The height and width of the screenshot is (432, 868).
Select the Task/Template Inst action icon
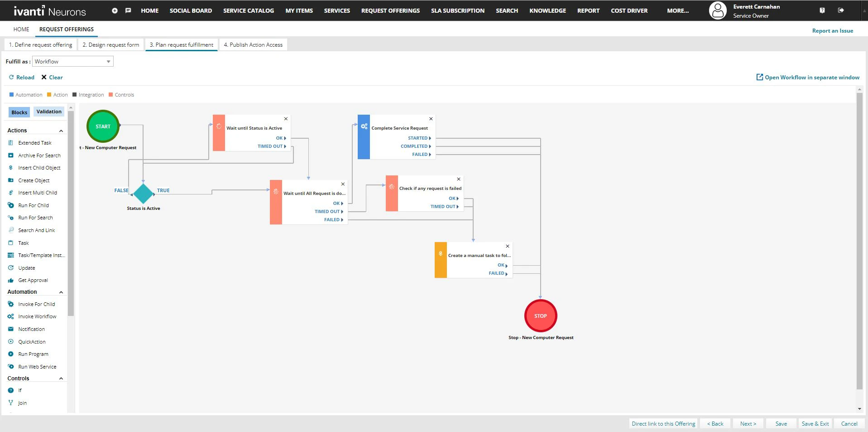coord(10,255)
